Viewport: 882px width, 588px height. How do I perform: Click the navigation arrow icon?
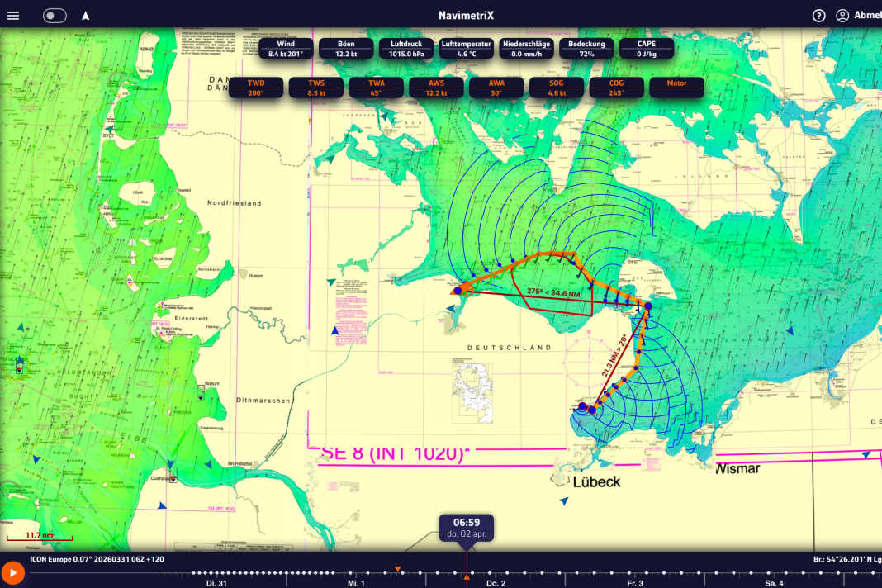pyautogui.click(x=86, y=15)
